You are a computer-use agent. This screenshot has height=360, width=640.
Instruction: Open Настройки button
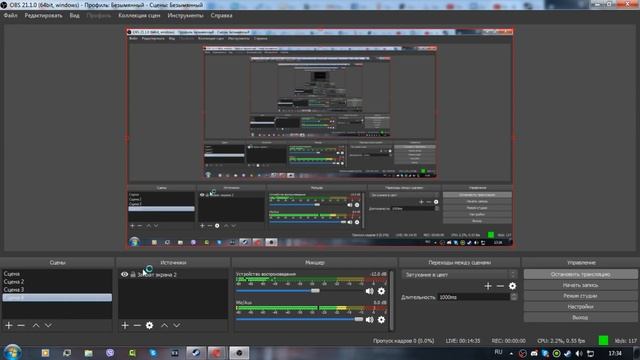coord(580,307)
